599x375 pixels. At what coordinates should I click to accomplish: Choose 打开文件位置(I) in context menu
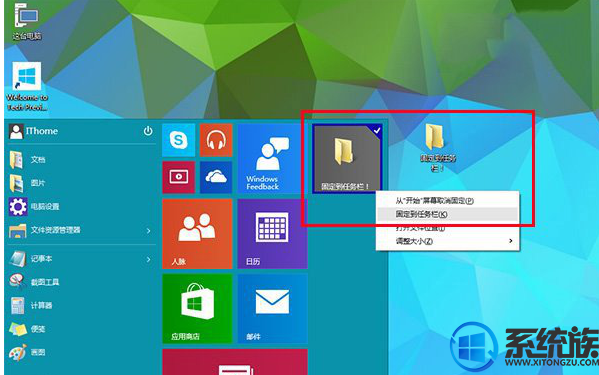click(x=447, y=228)
